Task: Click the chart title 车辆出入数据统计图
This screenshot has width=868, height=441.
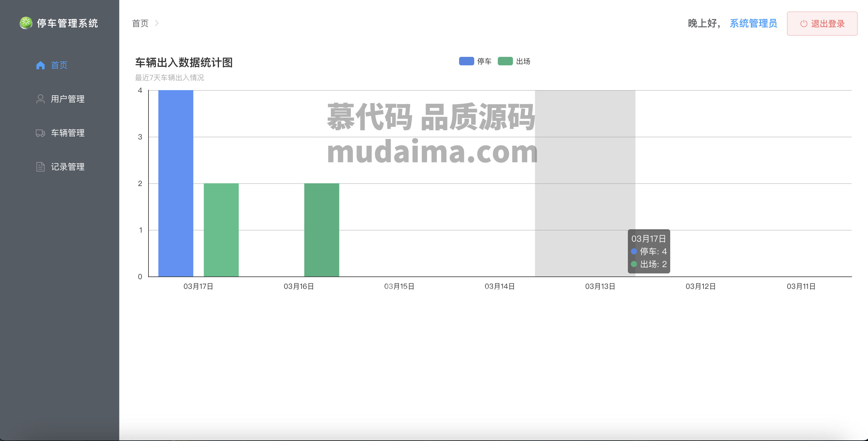Action: pos(184,63)
